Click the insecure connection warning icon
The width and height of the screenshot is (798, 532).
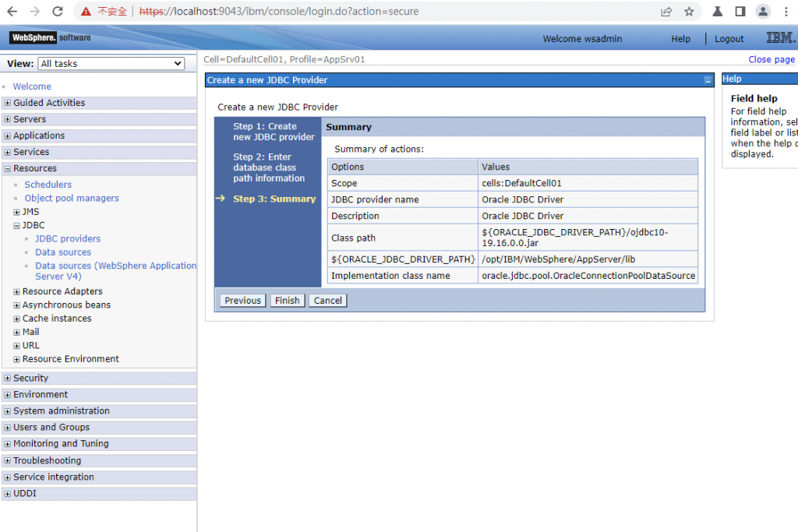86,11
